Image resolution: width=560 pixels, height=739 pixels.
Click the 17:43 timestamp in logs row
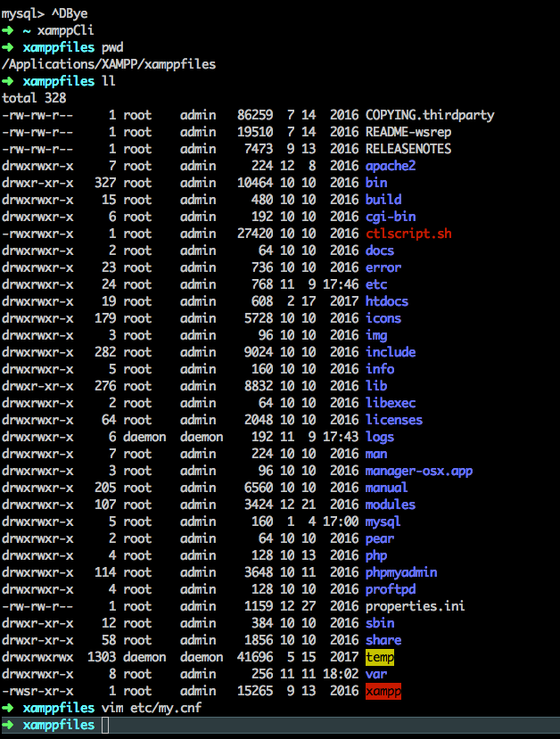341,437
